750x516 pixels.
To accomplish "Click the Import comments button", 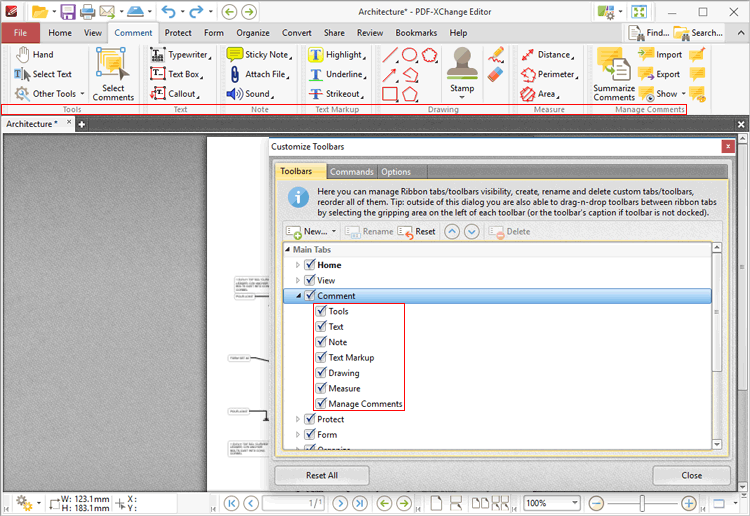I will (x=660, y=55).
